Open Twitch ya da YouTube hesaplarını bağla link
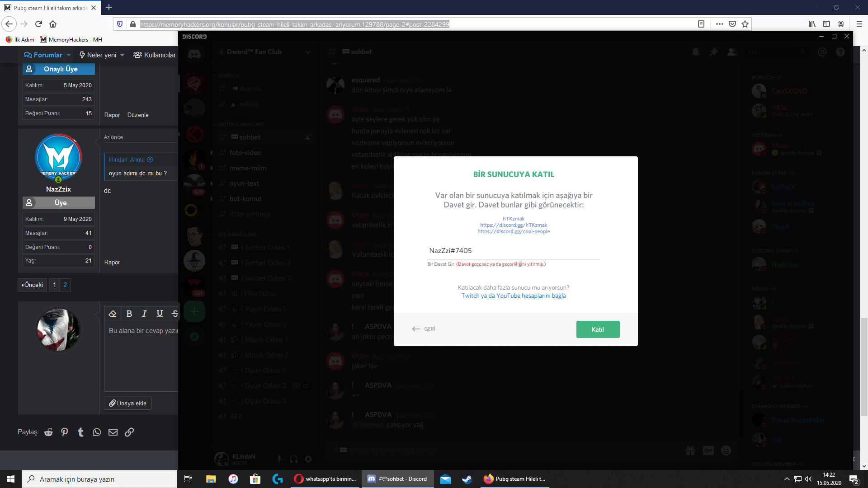The height and width of the screenshot is (488, 868). (x=514, y=296)
